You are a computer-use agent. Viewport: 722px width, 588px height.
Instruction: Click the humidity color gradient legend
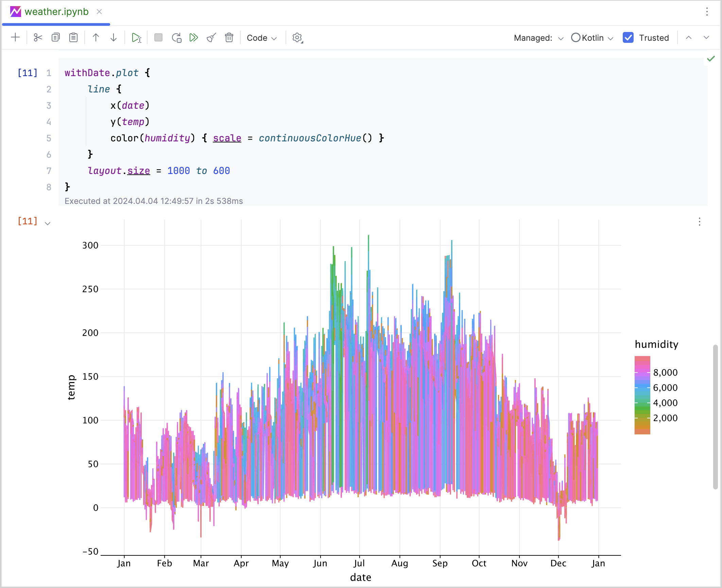pyautogui.click(x=642, y=395)
